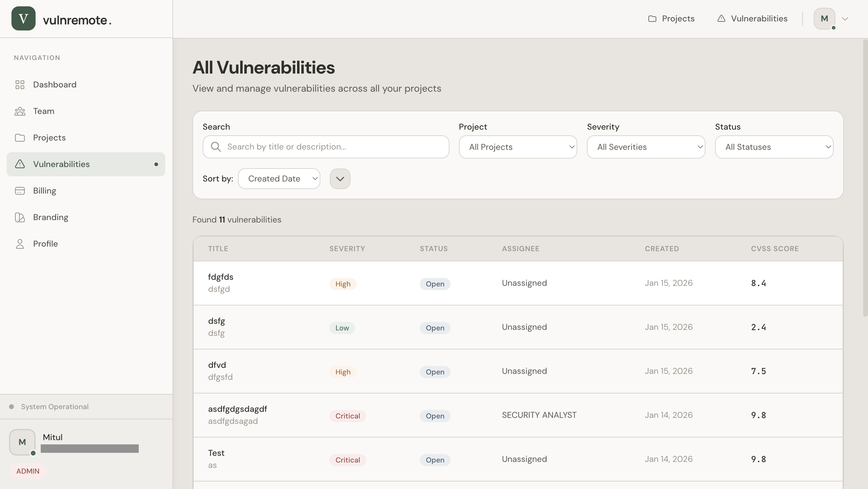The height and width of the screenshot is (489, 868).
Task: Open the Projects folder icon in sidebar
Action: click(x=19, y=137)
